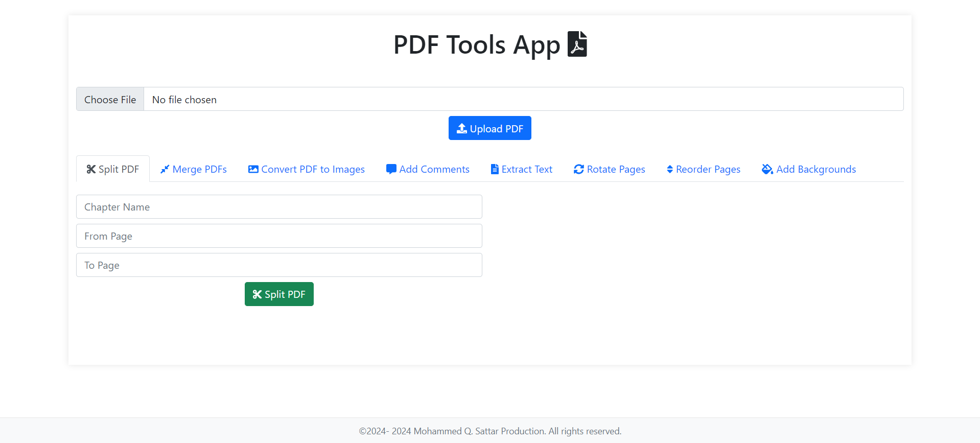Click the paint bucket icon on Add Backgrounds
The width and height of the screenshot is (980, 443).
767,169
